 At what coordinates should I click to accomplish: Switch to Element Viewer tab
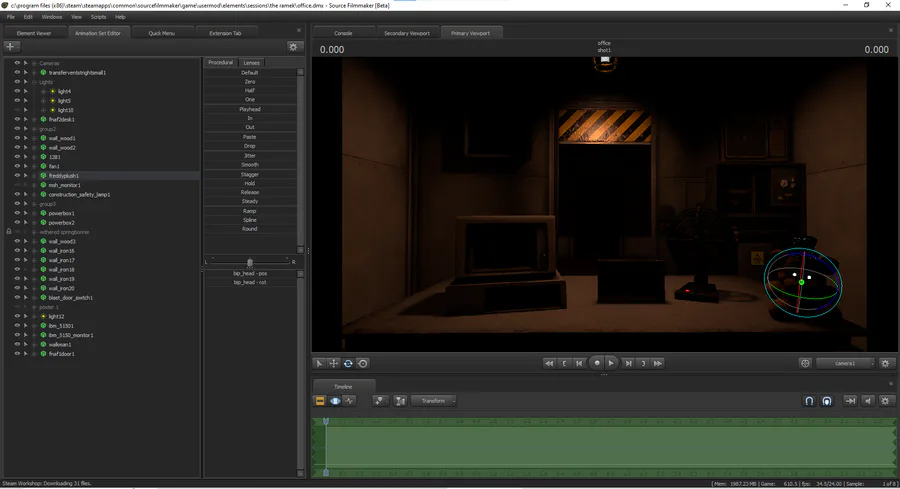pyautogui.click(x=34, y=33)
